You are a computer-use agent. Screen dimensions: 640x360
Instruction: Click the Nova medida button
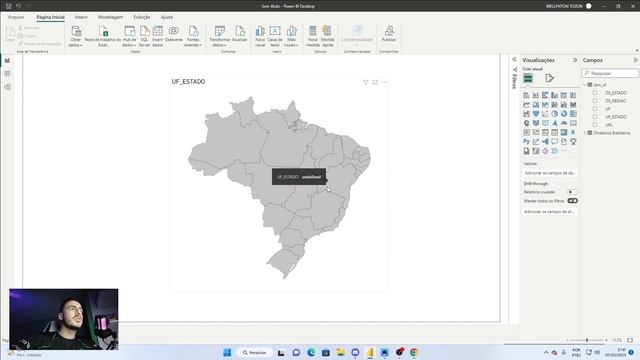coord(312,37)
